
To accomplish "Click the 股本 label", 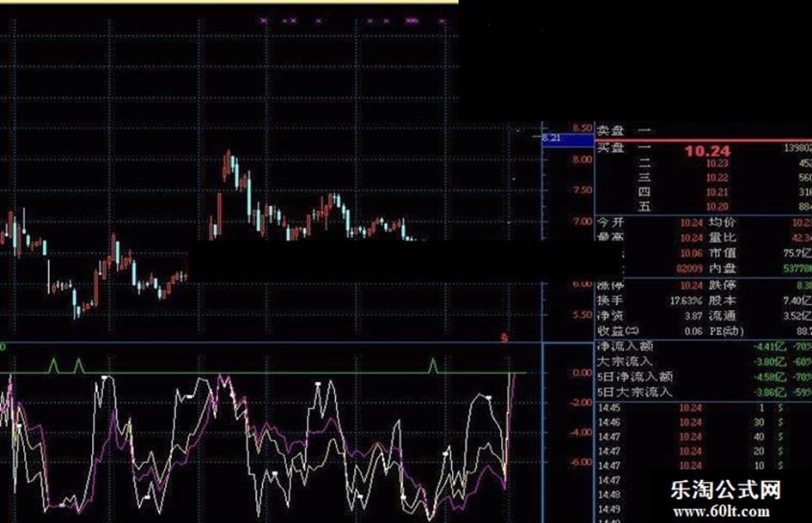I will point(723,301).
